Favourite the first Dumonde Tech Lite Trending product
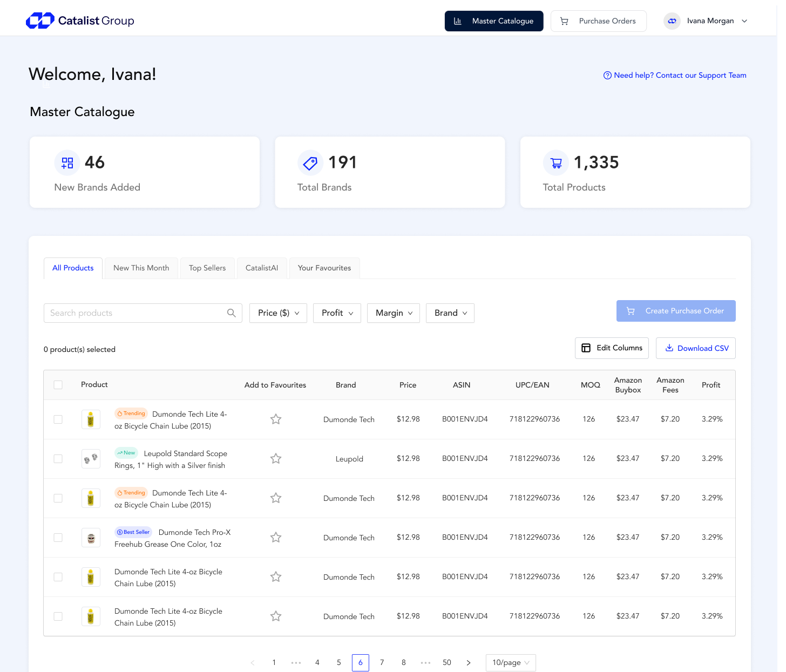This screenshot has width=786, height=672. tap(276, 419)
